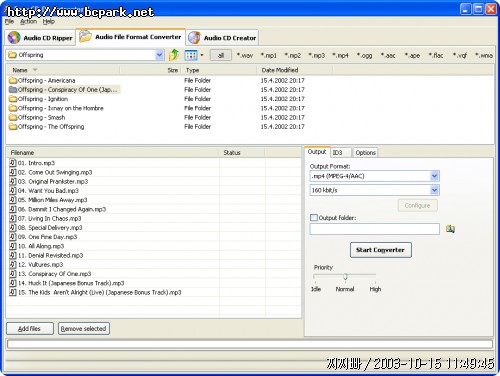Click the Add files button
The height and width of the screenshot is (376, 500).
tap(29, 329)
